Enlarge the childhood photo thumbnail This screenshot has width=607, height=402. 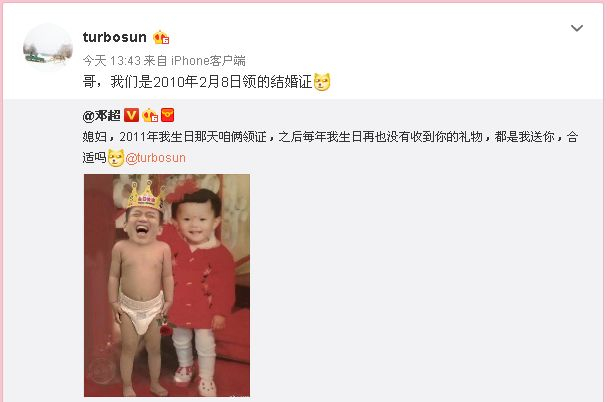click(167, 285)
